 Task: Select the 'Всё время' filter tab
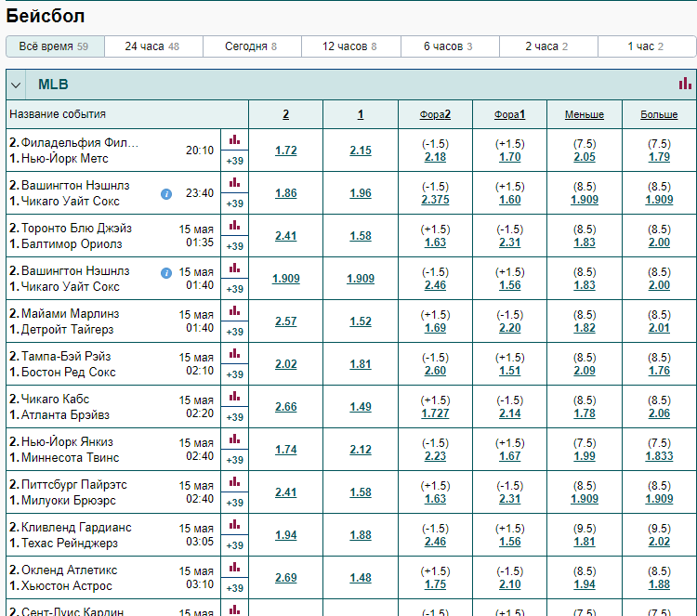pos(55,46)
